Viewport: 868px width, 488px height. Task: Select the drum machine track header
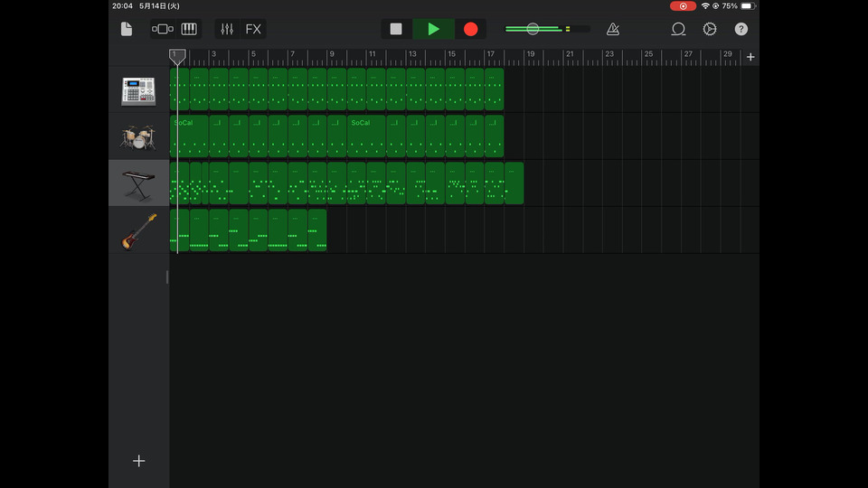[138, 90]
